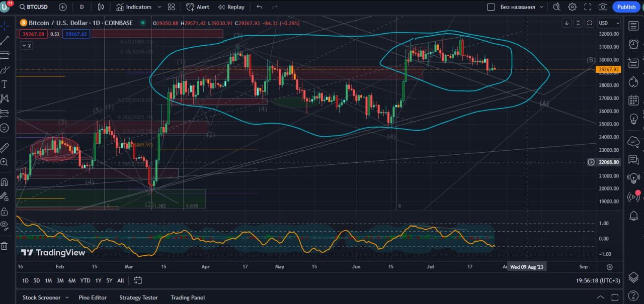Click the red sell price 29267.09
This screenshot has width=644, height=304.
[34, 34]
